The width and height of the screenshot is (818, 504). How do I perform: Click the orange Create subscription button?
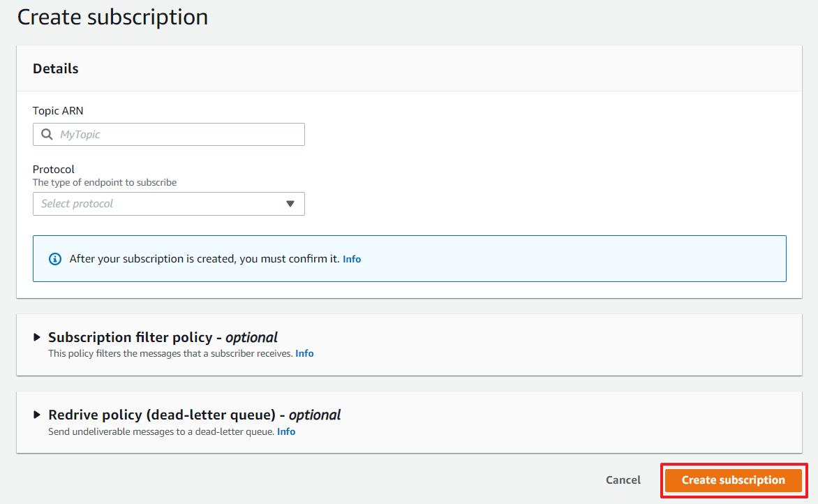pyautogui.click(x=733, y=480)
